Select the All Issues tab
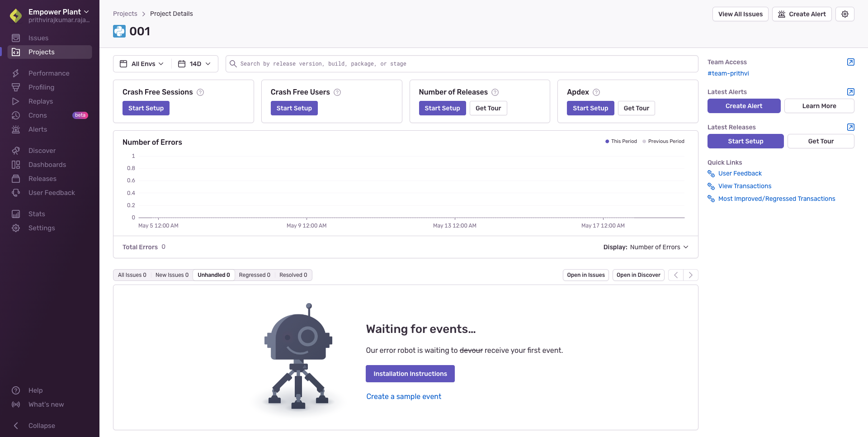Image resolution: width=868 pixels, height=437 pixels. coord(132,275)
